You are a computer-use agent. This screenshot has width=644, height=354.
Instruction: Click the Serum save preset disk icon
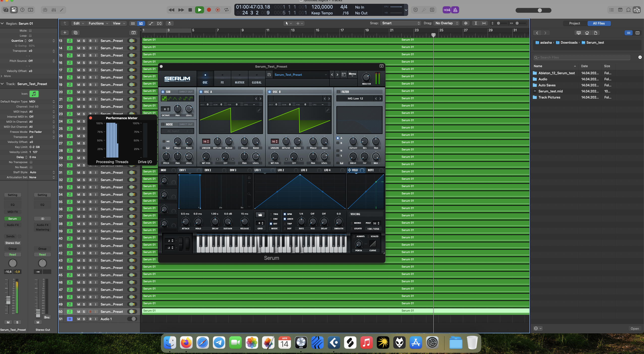point(269,74)
